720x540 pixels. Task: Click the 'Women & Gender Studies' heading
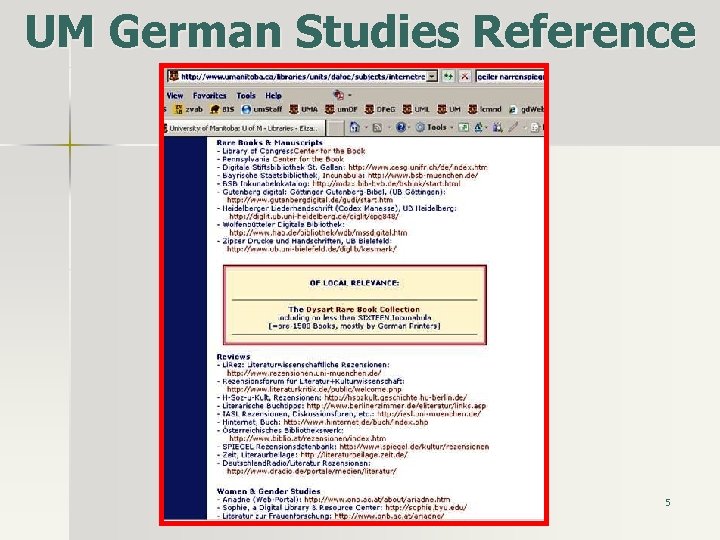click(268, 491)
